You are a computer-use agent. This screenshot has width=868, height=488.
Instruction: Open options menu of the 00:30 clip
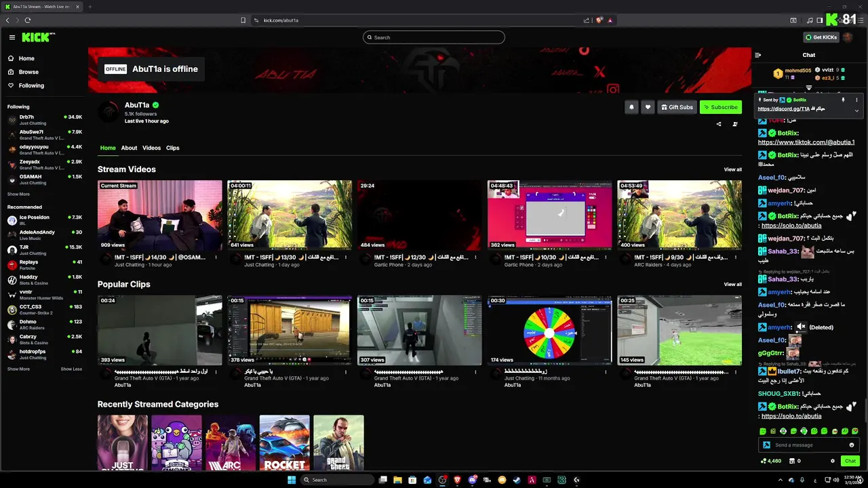point(606,372)
